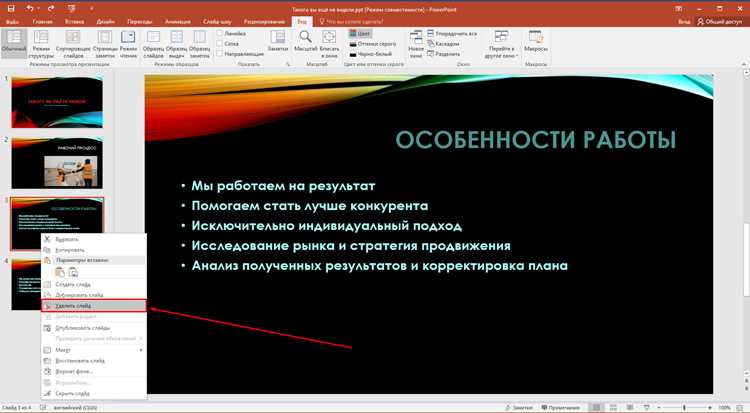This screenshot has height=413, width=750.
Task: Open Slide Sorter view (Сортировщик слайдов)
Action: click(73, 44)
